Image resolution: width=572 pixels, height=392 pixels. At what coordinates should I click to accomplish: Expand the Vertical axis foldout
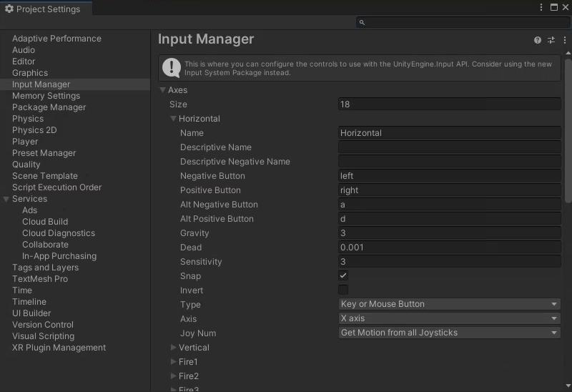click(x=173, y=348)
